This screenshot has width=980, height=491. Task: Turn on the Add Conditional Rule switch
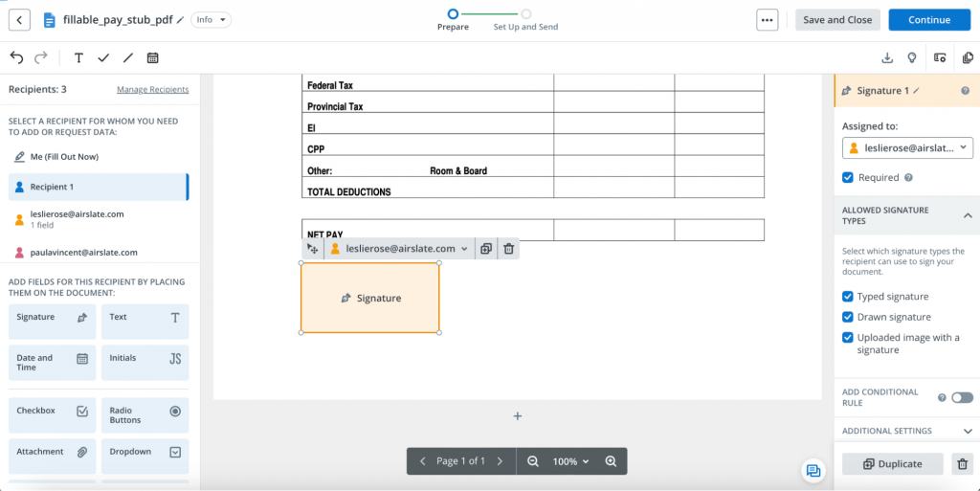tap(962, 397)
